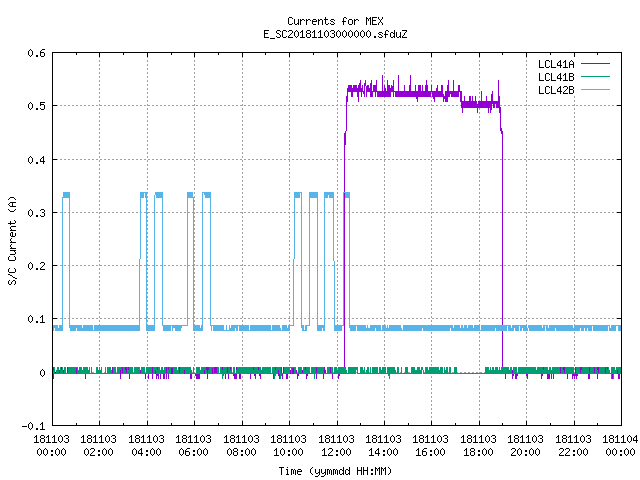Click the 'Time (yymmdd HH:MM)' x-axis title
The height and width of the screenshot is (480, 640).
click(x=335, y=471)
